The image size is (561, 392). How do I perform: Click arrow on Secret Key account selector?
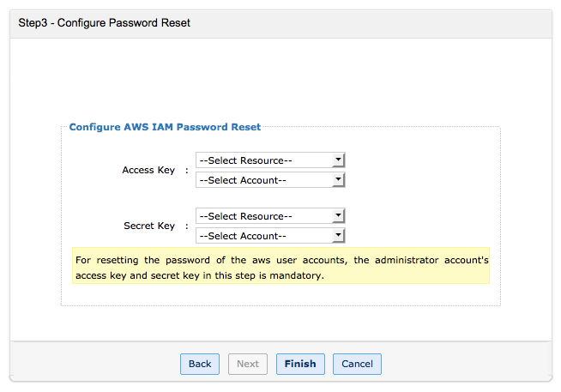339,236
